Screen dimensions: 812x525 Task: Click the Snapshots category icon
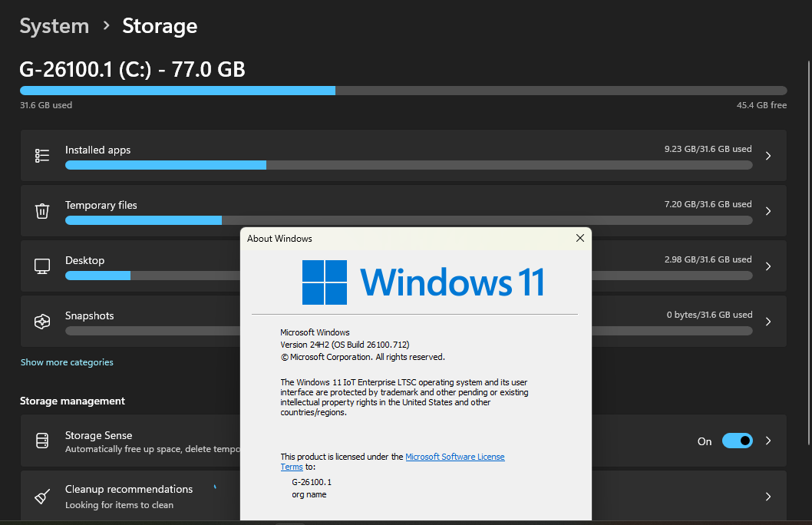(42, 322)
